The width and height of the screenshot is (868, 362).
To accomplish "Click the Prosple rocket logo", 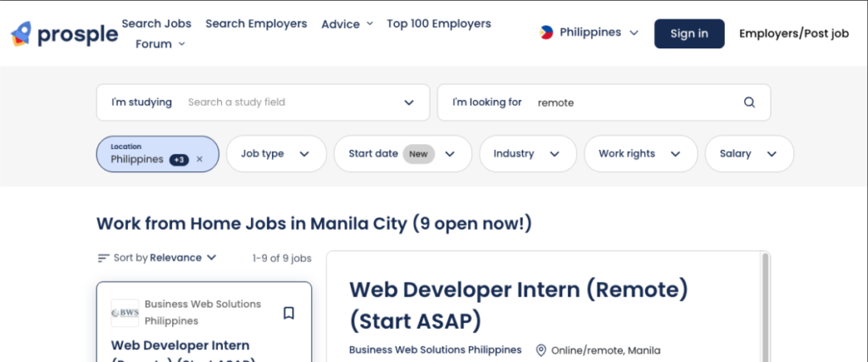I will point(20,34).
